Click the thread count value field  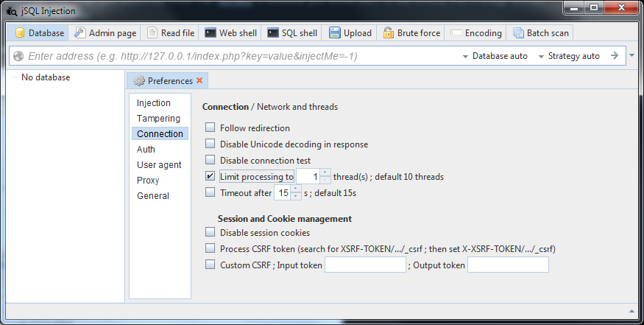pyautogui.click(x=308, y=176)
